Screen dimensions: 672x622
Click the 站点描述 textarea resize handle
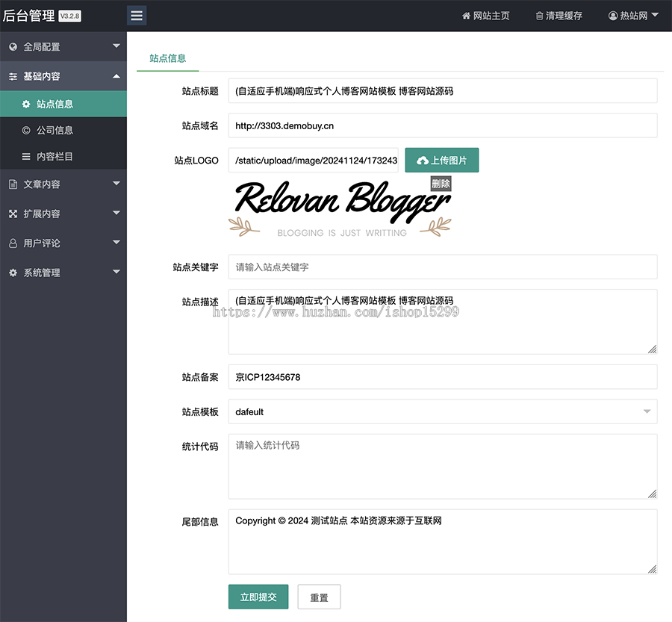653,349
